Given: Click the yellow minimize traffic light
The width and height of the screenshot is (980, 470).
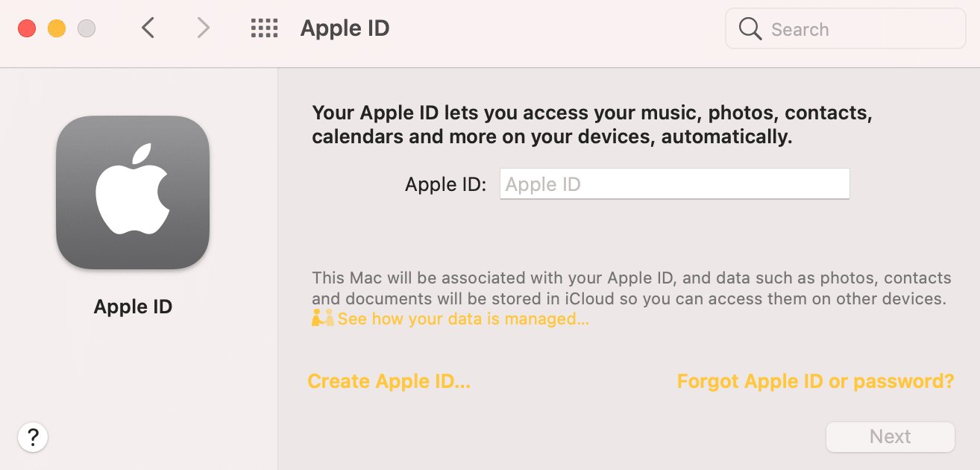Looking at the screenshot, I should (x=56, y=27).
